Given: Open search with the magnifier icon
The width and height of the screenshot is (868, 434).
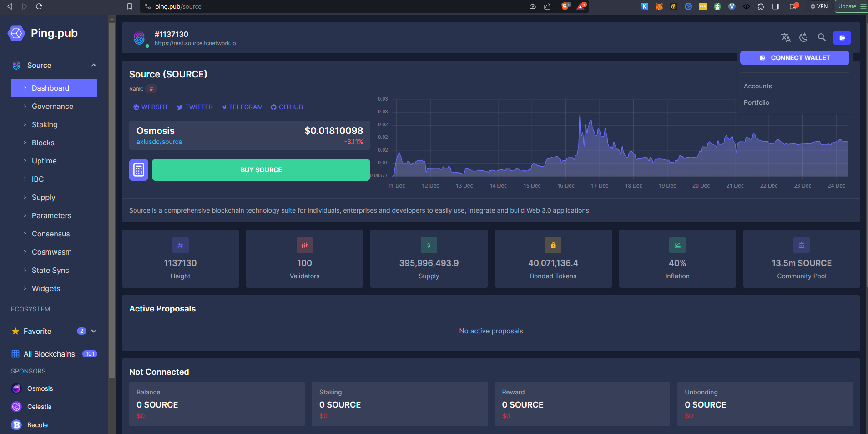Looking at the screenshot, I should click(x=822, y=37).
